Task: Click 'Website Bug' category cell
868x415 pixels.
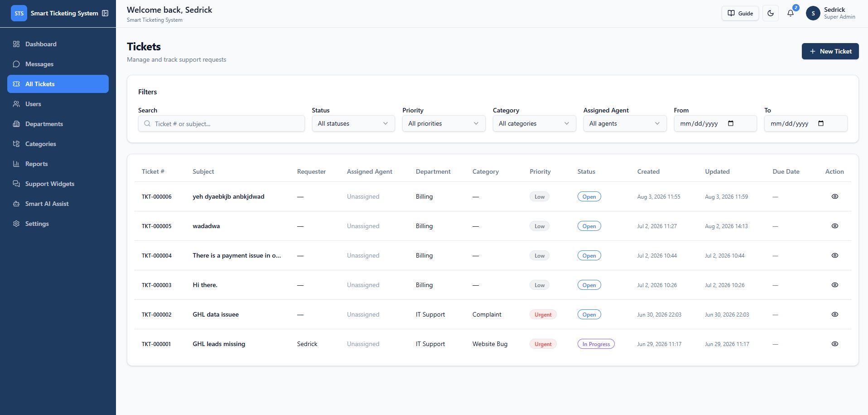Action: pos(490,344)
